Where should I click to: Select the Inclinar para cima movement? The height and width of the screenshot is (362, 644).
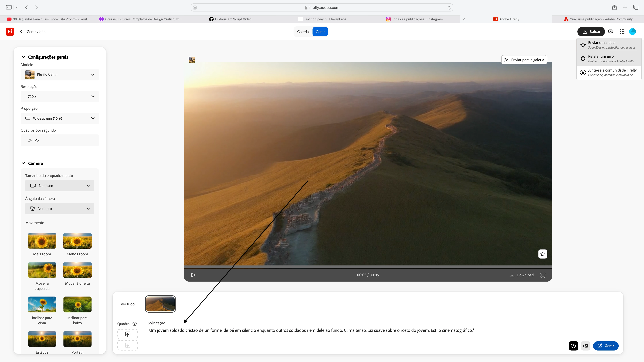tap(42, 305)
